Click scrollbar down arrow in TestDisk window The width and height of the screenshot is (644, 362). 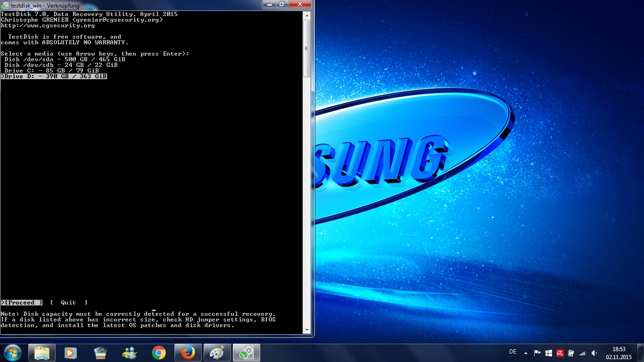(x=306, y=330)
